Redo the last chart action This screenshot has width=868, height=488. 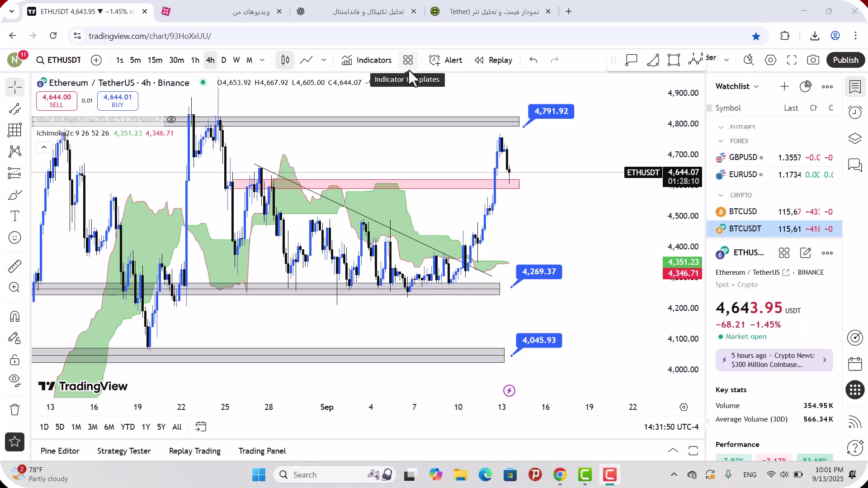[555, 60]
